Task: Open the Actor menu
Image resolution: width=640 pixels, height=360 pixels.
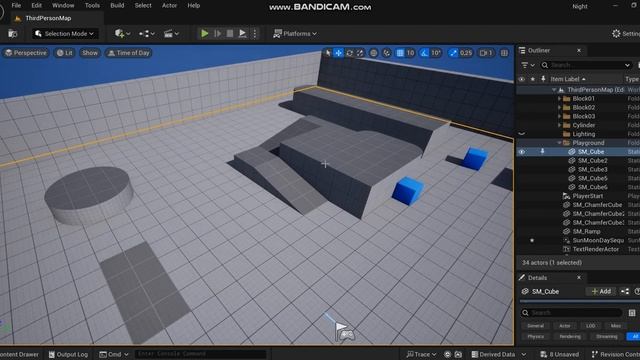Action: click(169, 5)
